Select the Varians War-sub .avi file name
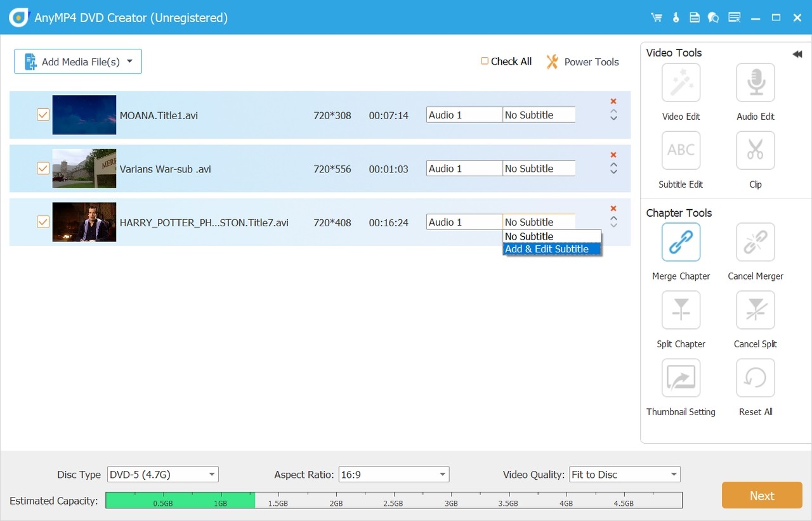Image resolution: width=812 pixels, height=521 pixels. click(166, 169)
